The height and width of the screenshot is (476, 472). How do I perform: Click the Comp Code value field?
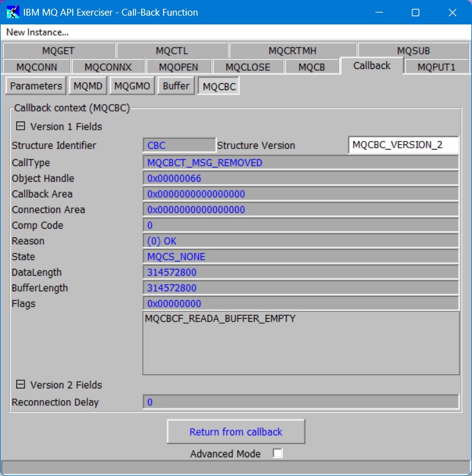300,225
